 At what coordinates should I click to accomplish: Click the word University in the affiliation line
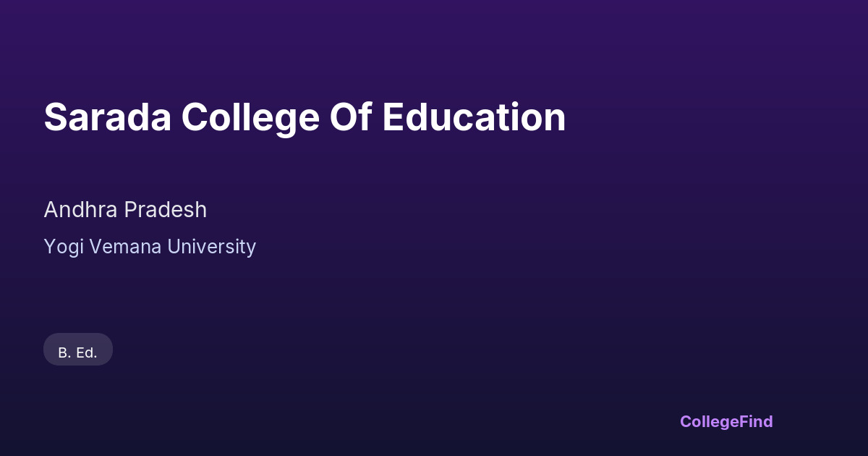[211, 247]
